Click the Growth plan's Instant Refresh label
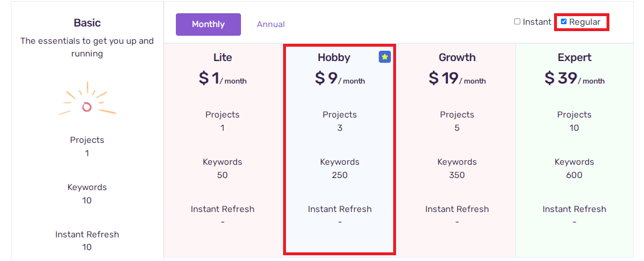Image resolution: width=644 pixels, height=261 pixels. tap(457, 209)
